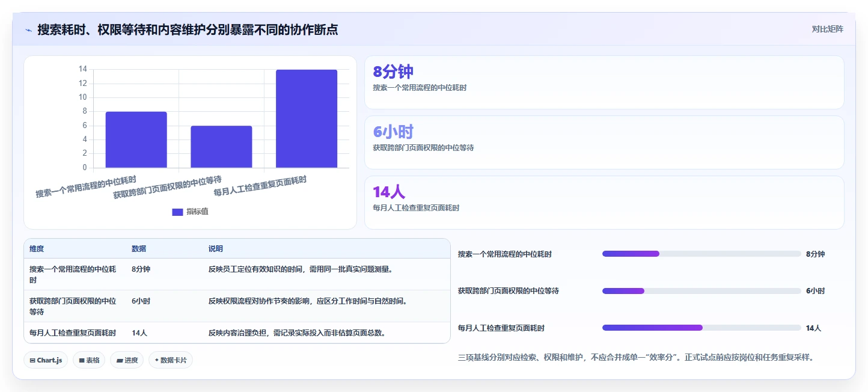Click the 8分钟 value beside the progress bar
This screenshot has width=868, height=392.
click(816, 254)
